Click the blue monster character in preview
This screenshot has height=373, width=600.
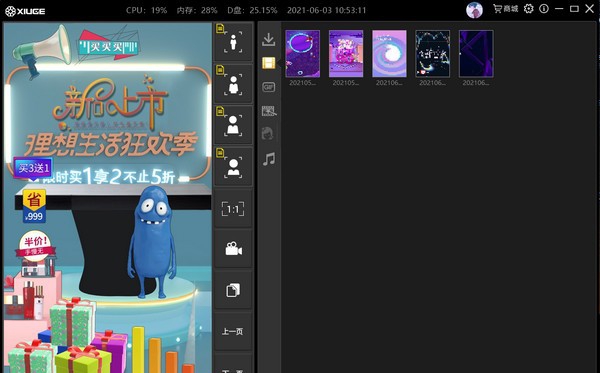pyautogui.click(x=152, y=242)
